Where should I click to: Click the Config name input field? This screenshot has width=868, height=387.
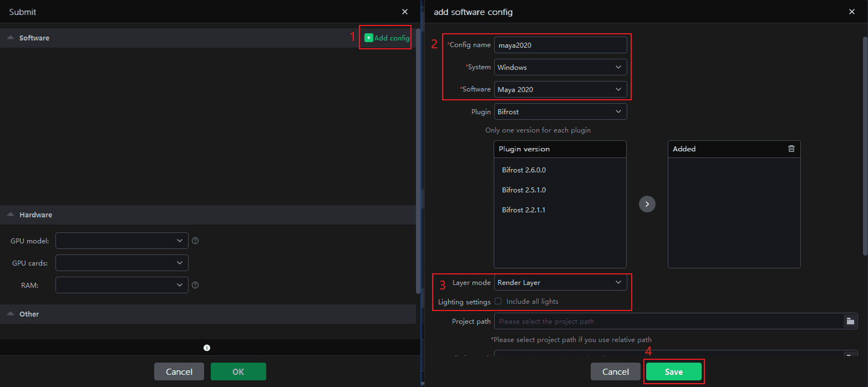coord(560,45)
